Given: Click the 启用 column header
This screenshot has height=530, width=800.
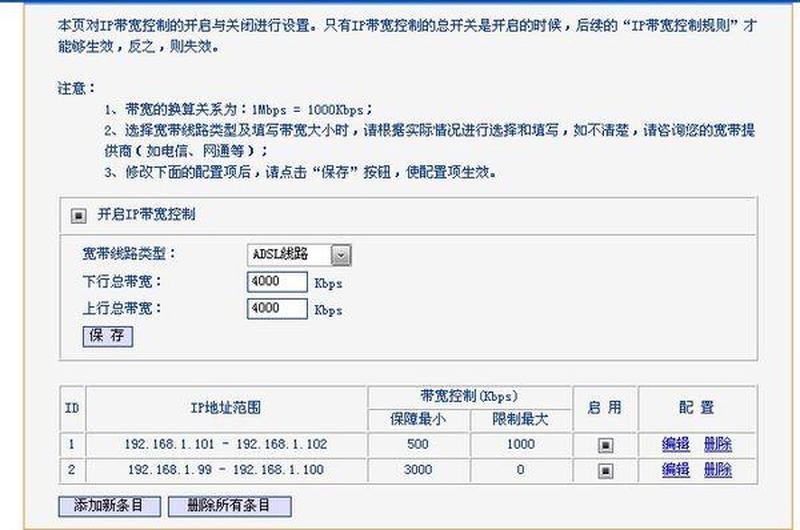Looking at the screenshot, I should [x=605, y=408].
